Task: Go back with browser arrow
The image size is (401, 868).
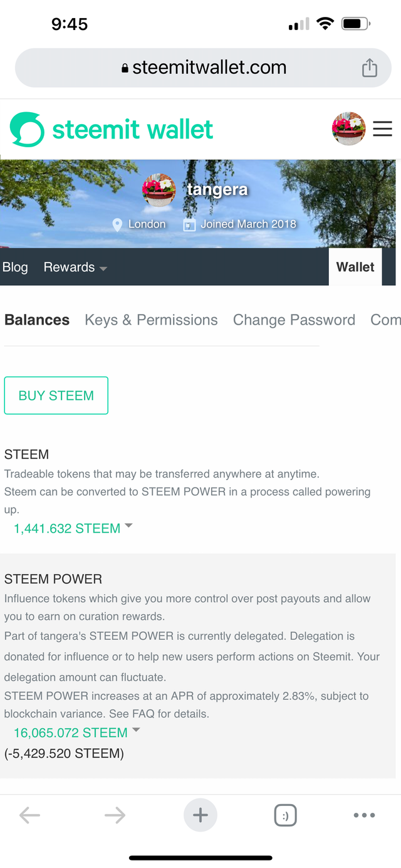Action: click(29, 815)
